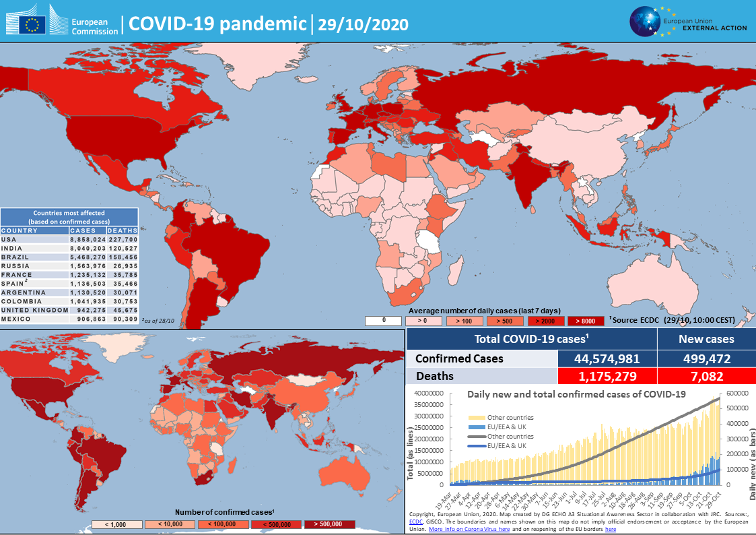
Task: Click the European Union External Action globe logo
Action: (646, 21)
